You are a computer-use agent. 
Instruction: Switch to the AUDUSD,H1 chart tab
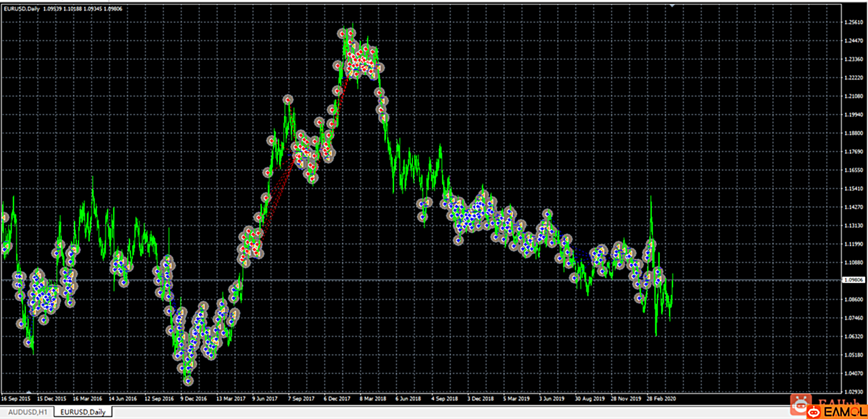28,412
